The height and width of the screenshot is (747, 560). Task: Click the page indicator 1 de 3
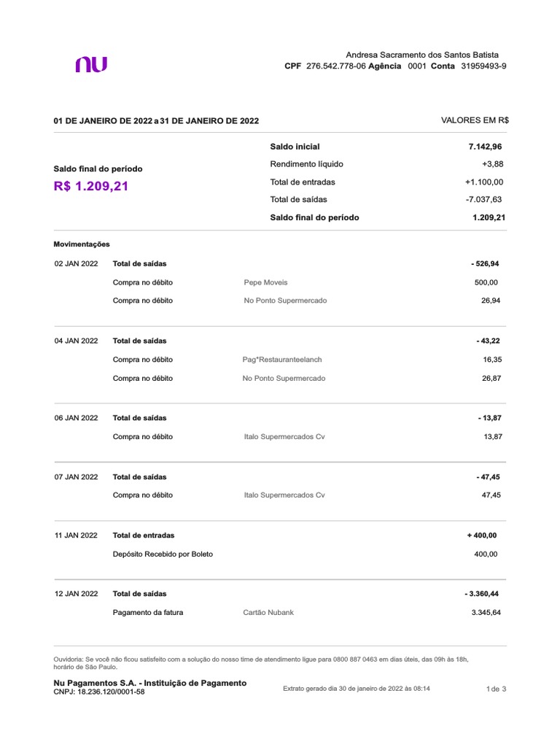point(496,689)
